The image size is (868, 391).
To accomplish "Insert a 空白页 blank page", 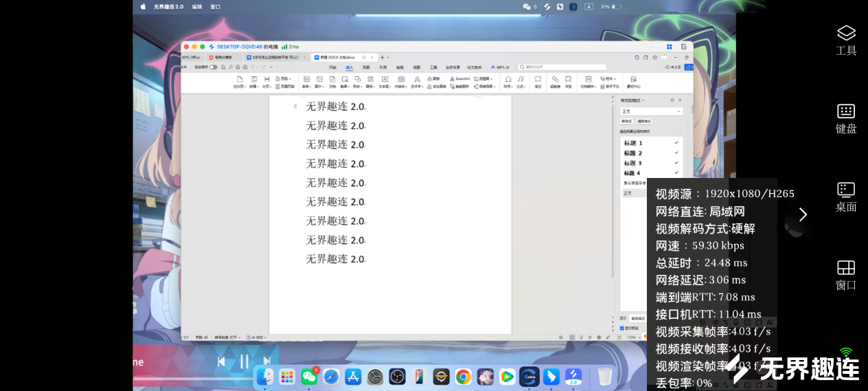I will click(x=240, y=82).
